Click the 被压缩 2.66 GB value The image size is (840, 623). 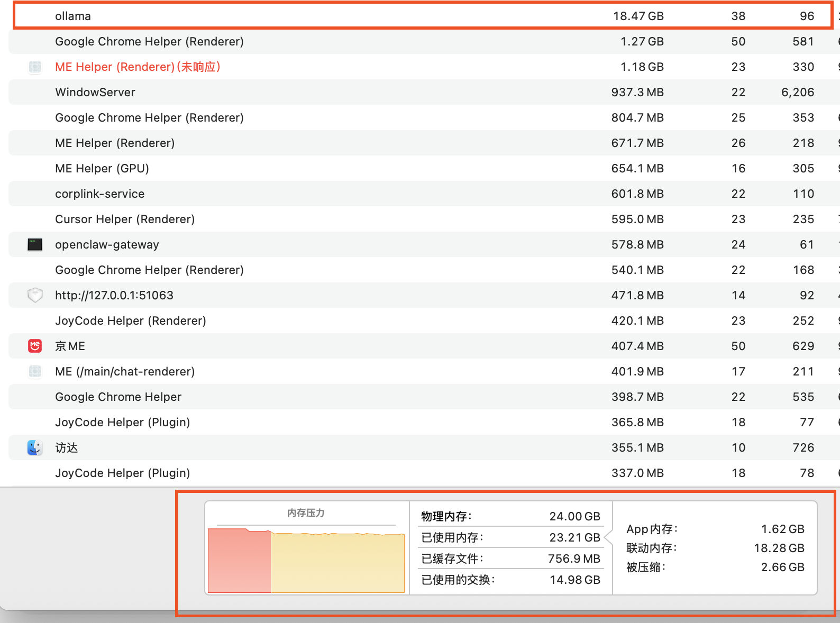pos(783,567)
